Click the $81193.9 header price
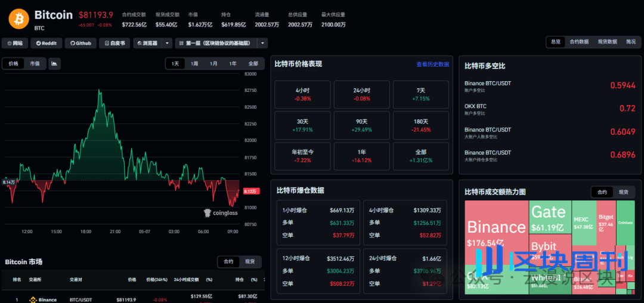The image size is (644, 303). tap(95, 15)
